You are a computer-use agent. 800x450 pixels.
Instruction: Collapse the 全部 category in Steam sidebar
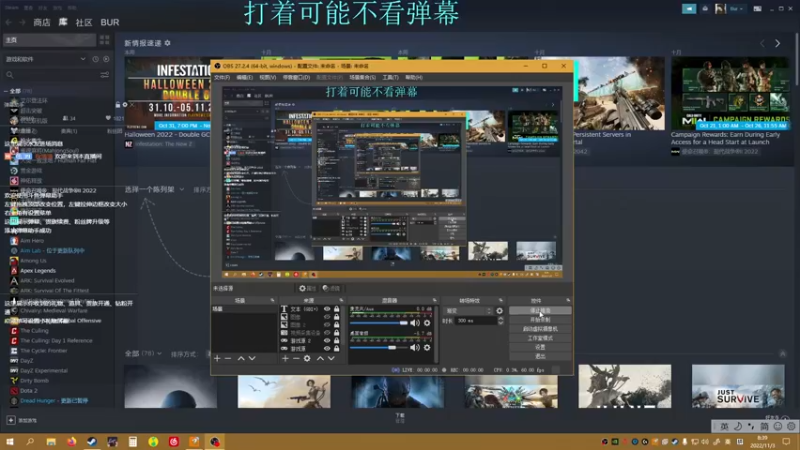coord(6,91)
